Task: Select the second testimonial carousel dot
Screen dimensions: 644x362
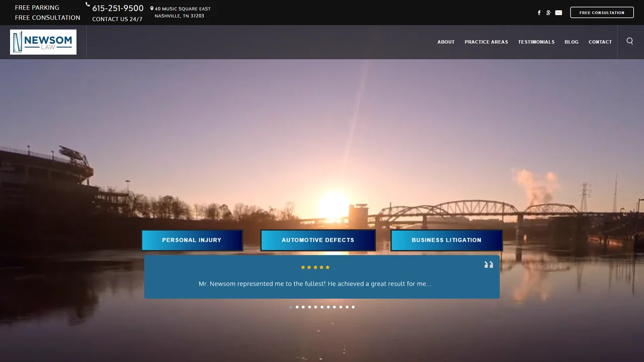Action: [x=297, y=307]
